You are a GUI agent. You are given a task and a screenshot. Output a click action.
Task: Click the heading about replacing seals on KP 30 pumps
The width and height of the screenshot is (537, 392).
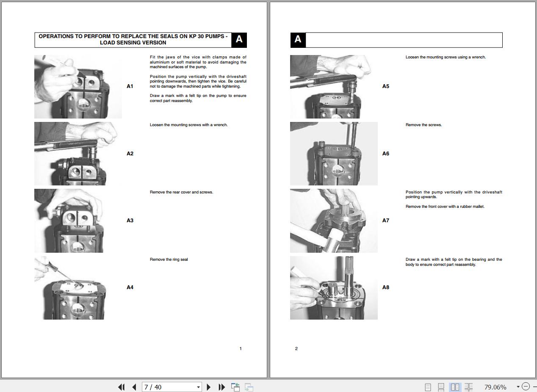133,39
